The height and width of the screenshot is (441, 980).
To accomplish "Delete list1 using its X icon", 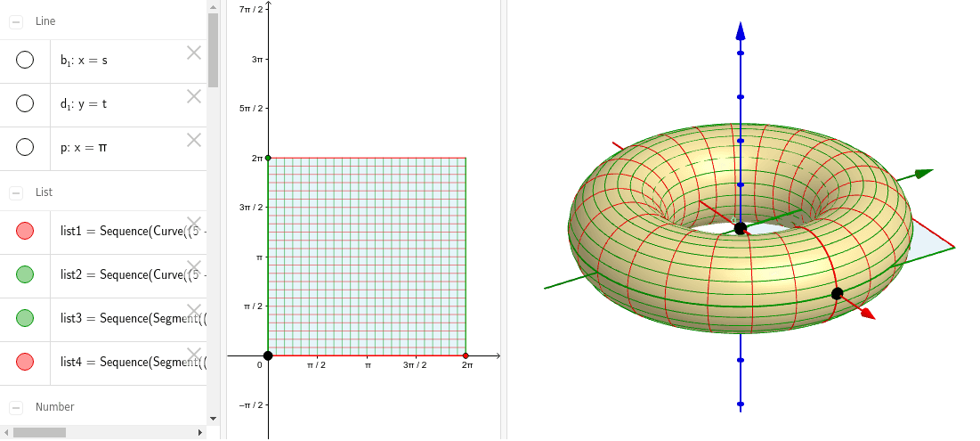I will 194,224.
